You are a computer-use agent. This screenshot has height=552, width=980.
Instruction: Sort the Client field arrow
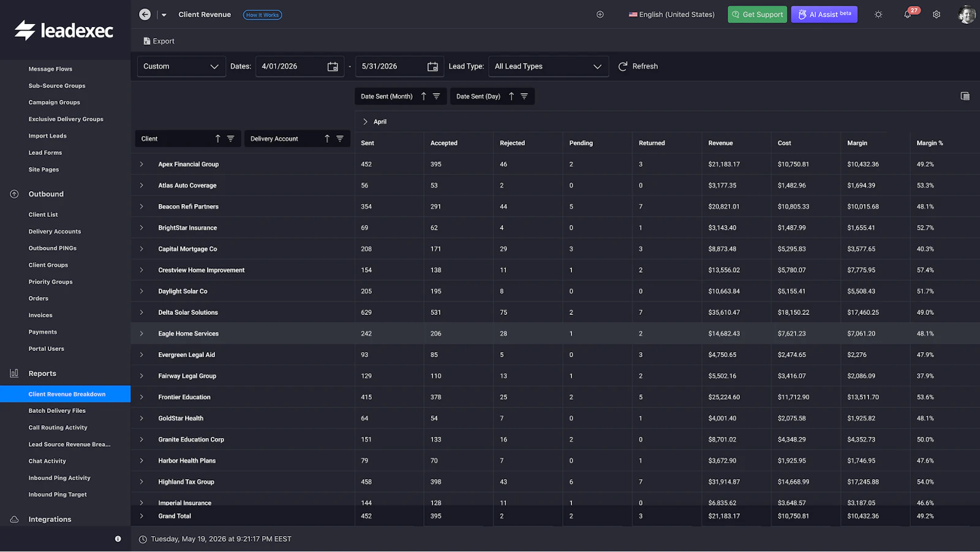pyautogui.click(x=217, y=139)
